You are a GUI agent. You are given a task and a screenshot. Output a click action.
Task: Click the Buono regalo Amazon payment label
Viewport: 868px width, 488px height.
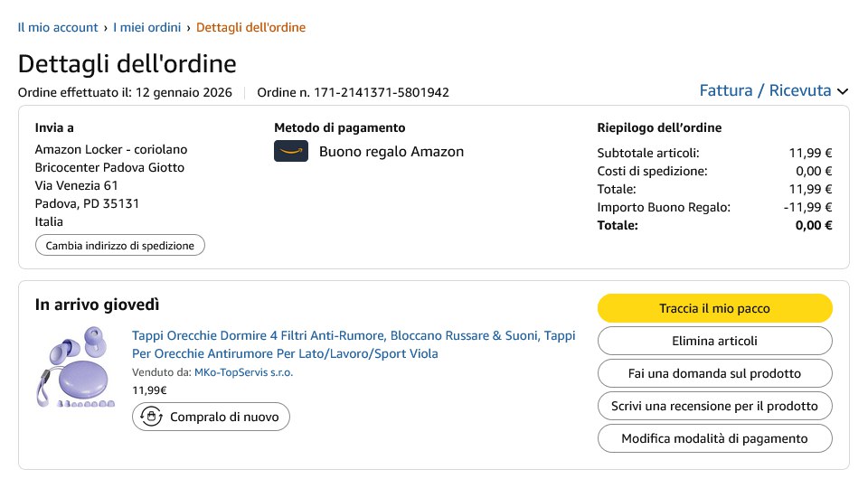point(391,152)
